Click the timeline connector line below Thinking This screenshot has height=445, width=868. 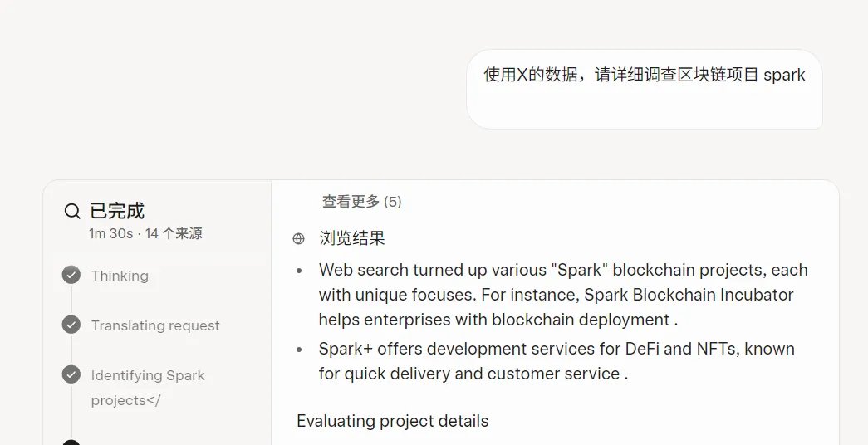pos(71,300)
